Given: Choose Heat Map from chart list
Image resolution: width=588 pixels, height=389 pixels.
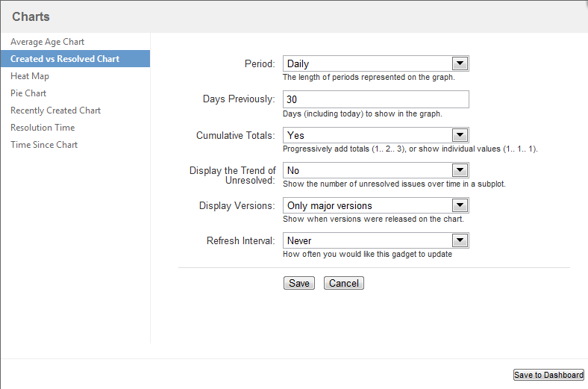Looking at the screenshot, I should pyautogui.click(x=30, y=76).
